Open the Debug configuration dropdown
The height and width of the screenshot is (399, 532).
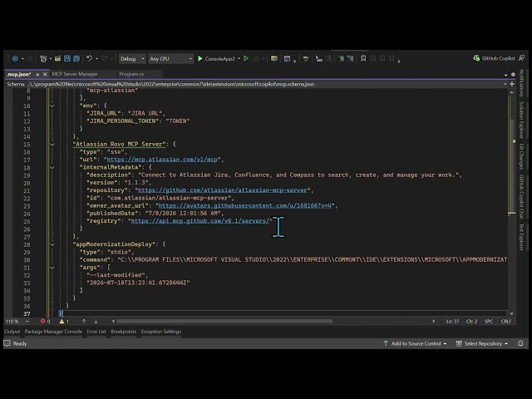pos(132,59)
